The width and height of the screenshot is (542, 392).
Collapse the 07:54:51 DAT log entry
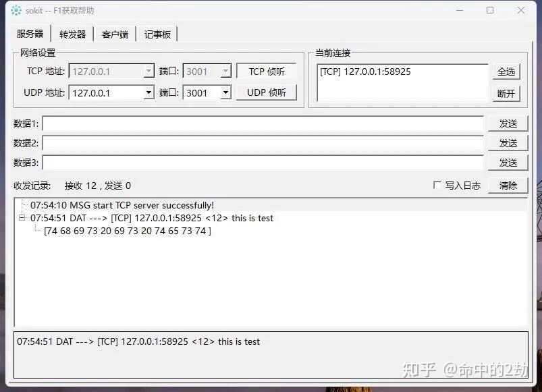[x=22, y=218]
